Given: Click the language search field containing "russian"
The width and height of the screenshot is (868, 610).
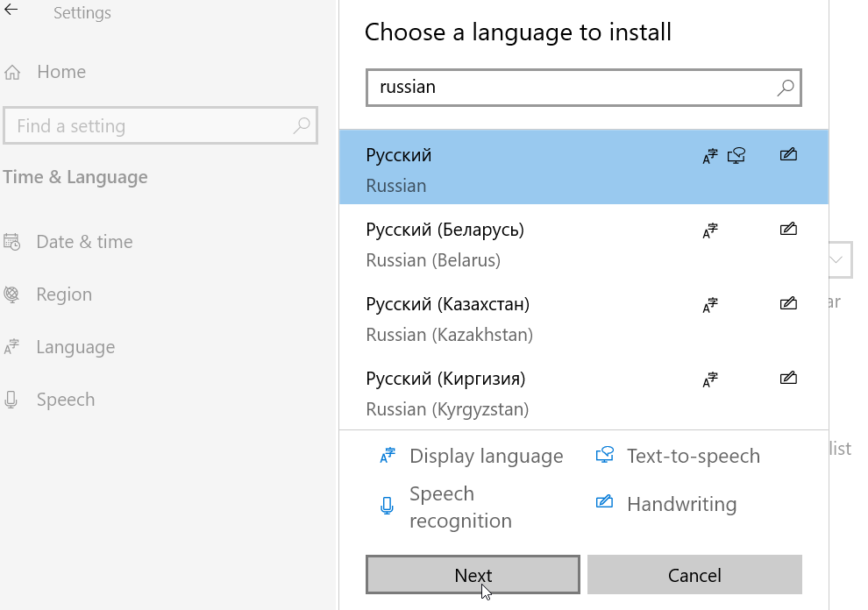Looking at the screenshot, I should (570, 88).
